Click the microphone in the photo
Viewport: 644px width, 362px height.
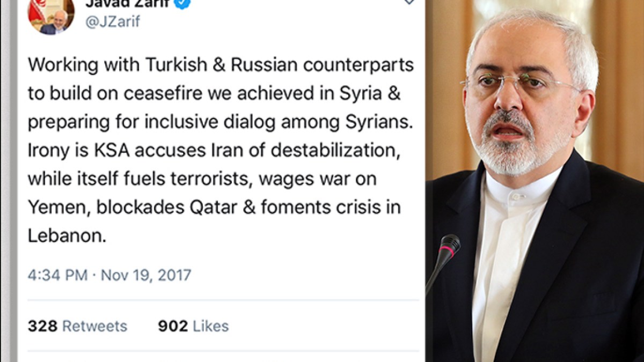click(x=444, y=260)
